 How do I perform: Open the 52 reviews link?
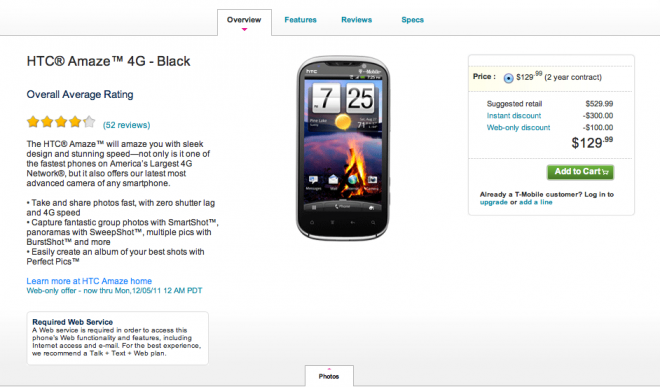(x=127, y=125)
